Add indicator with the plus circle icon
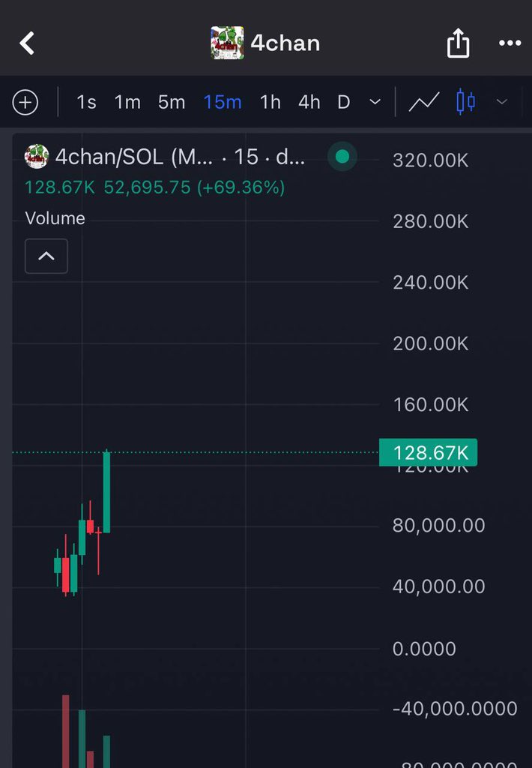 [25, 102]
